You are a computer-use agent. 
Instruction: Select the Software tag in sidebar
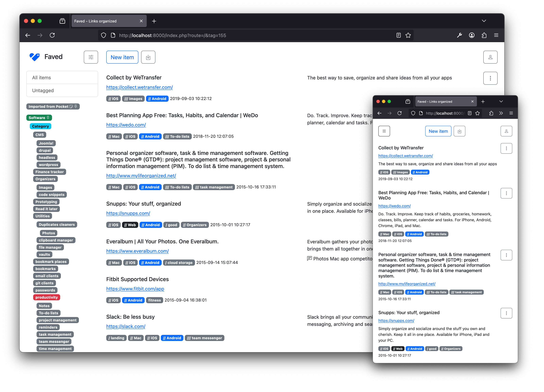[x=39, y=118]
